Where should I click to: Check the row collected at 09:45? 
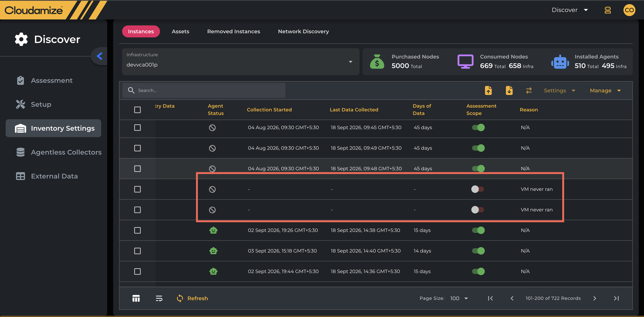click(137, 127)
